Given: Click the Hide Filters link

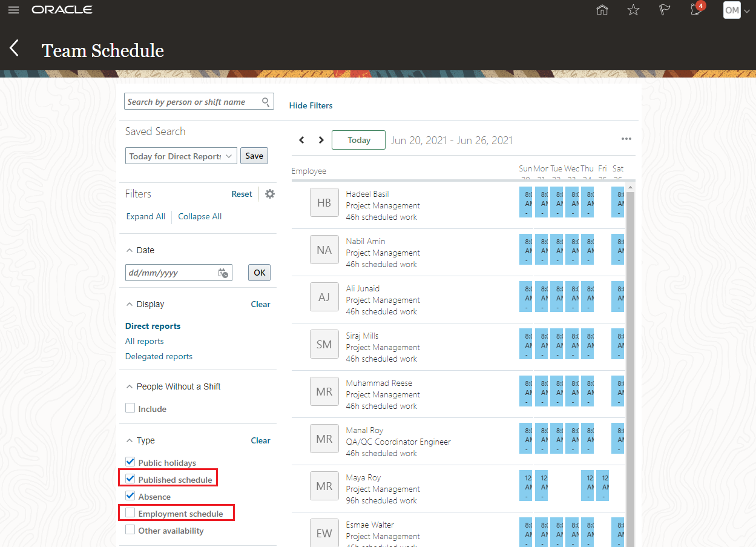Looking at the screenshot, I should (311, 105).
